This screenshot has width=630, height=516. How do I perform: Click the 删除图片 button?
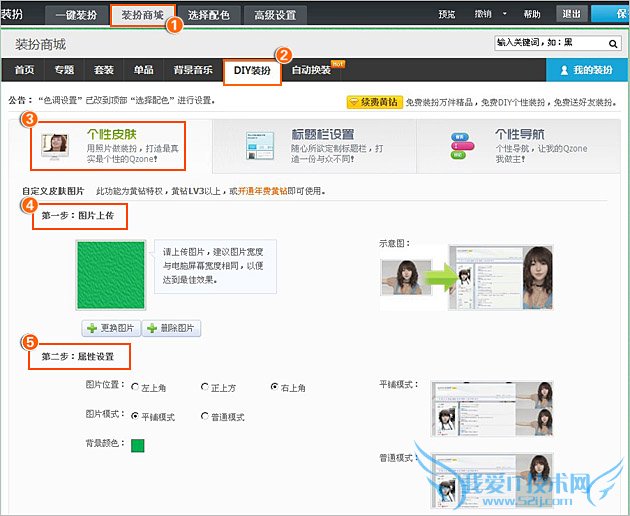[171, 328]
